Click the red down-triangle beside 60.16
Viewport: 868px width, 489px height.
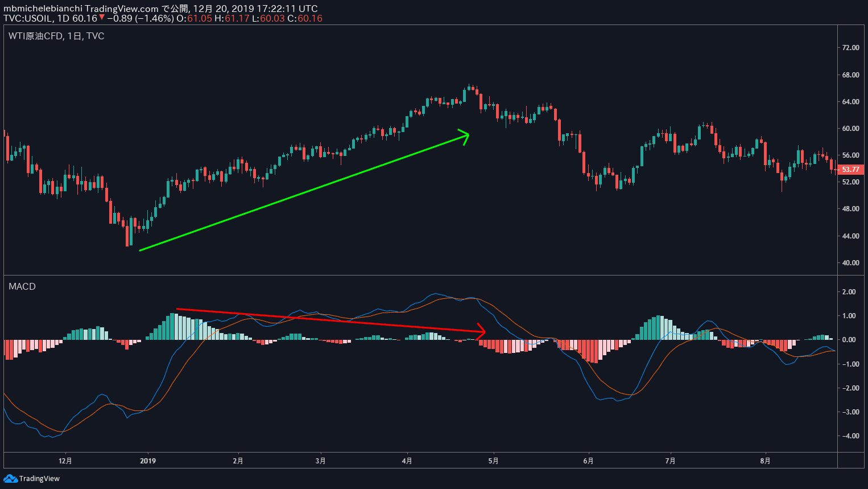[x=102, y=18]
